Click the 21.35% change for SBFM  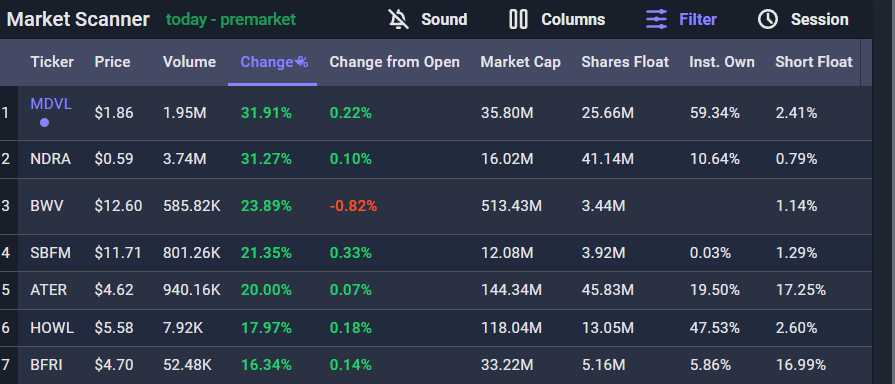[x=266, y=252]
